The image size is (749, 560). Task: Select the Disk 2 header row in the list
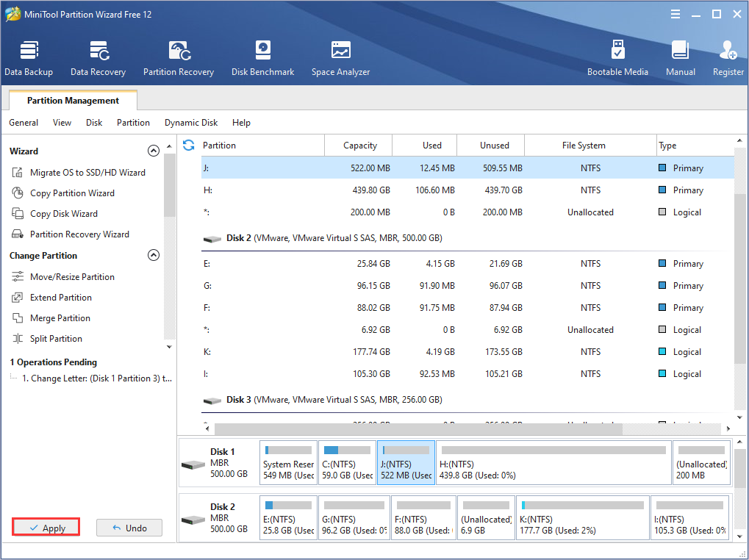click(467, 238)
